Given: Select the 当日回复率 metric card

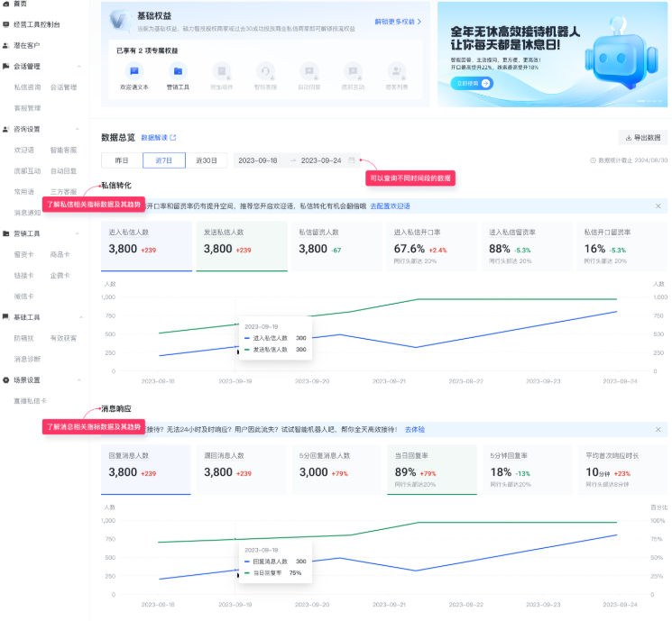Looking at the screenshot, I should pyautogui.click(x=432, y=470).
